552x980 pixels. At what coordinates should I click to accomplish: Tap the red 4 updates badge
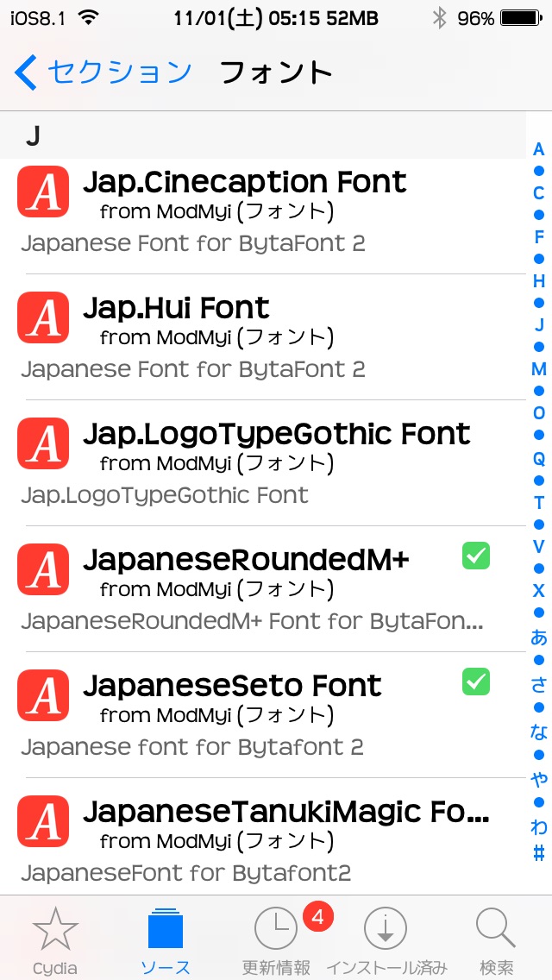point(317,917)
